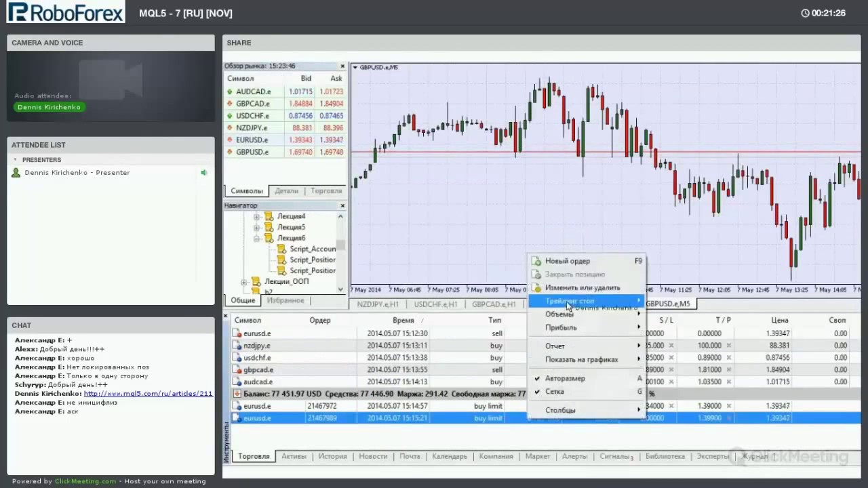Open the Избранное navigator tab
The image size is (868, 488).
pyautogui.click(x=285, y=300)
